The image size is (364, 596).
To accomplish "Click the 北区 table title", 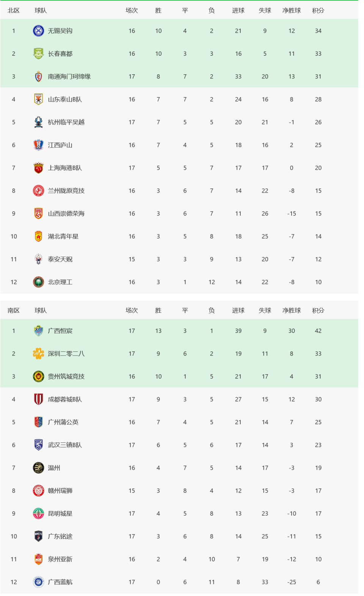I will (14, 11).
